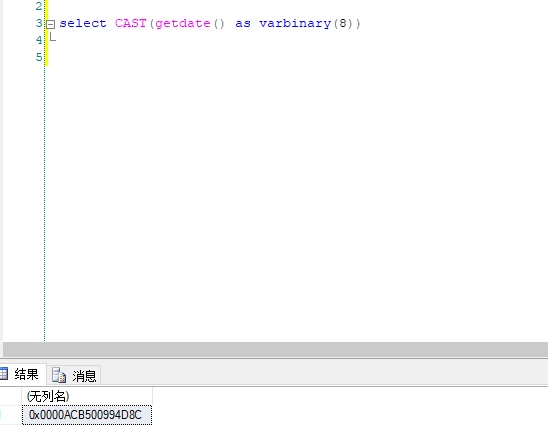This screenshot has height=443, width=548.
Task: Place cursor on the CAST function
Action: click(x=130, y=23)
